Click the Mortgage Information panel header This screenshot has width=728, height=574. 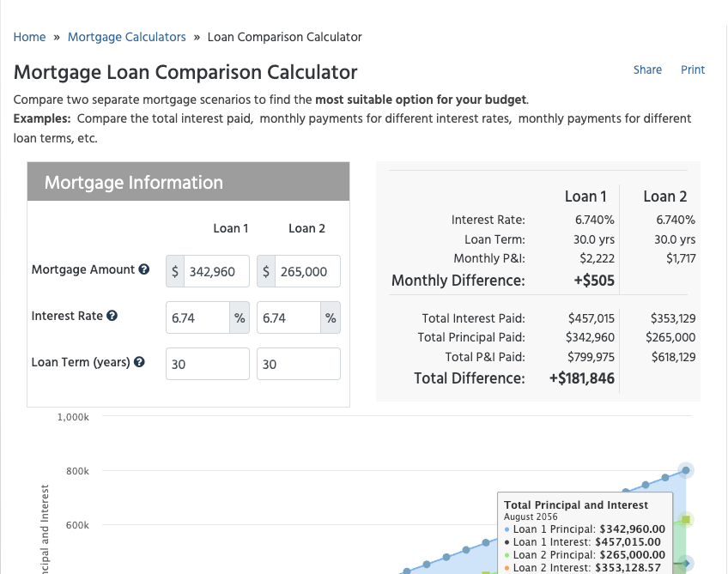coord(189,182)
